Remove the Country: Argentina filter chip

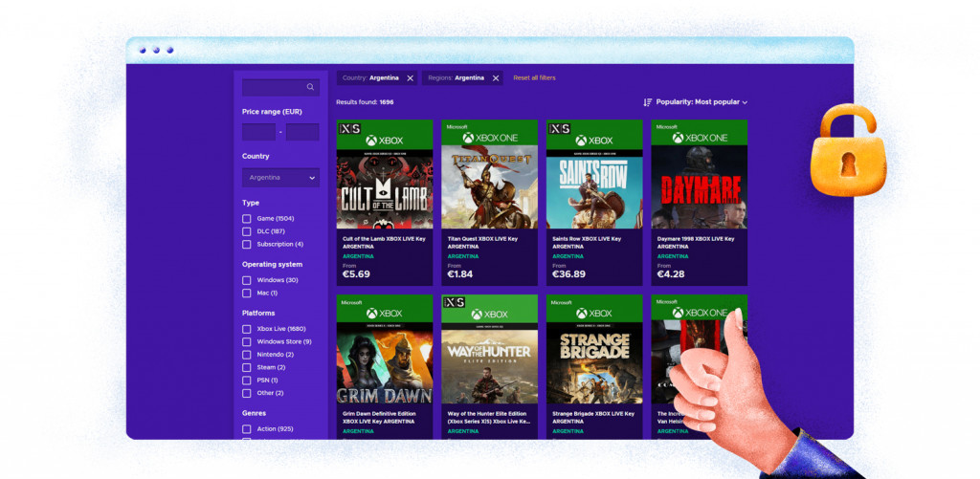coord(410,78)
